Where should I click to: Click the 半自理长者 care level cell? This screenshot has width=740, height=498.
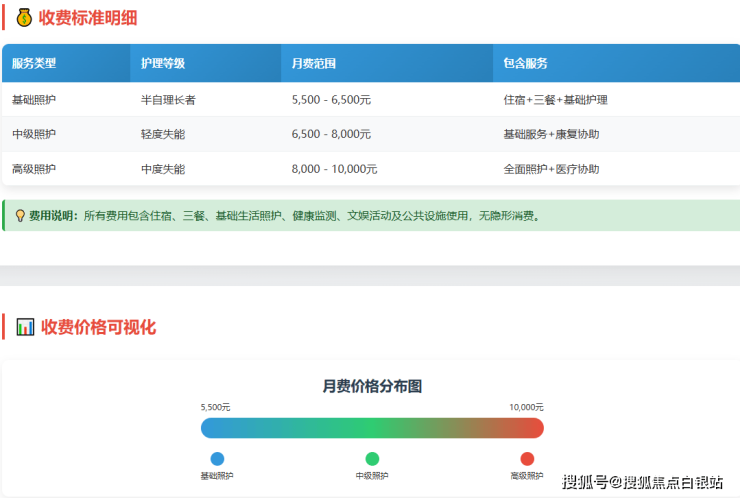168,100
